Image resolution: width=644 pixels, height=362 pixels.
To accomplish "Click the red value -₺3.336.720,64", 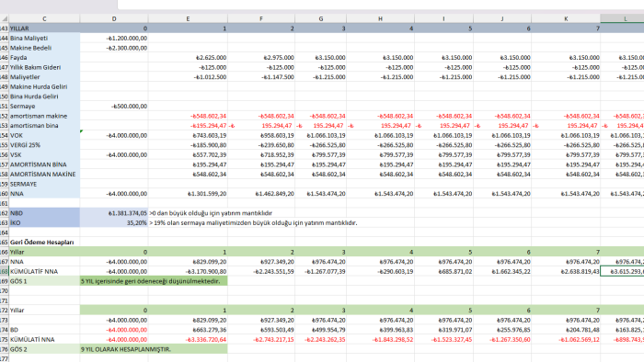I will pyautogui.click(x=188, y=339).
